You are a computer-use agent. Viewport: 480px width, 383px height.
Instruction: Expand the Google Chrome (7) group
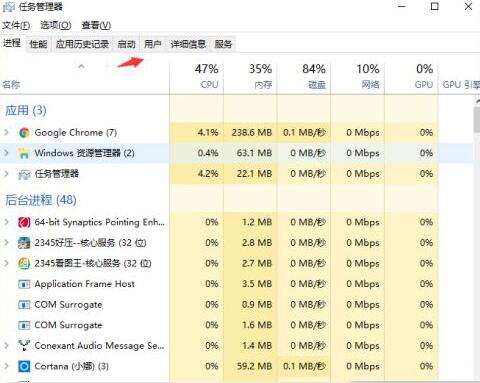coord(6,133)
